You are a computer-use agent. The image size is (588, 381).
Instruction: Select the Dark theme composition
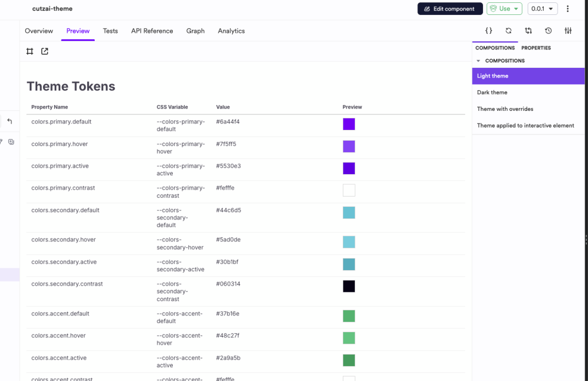492,93
